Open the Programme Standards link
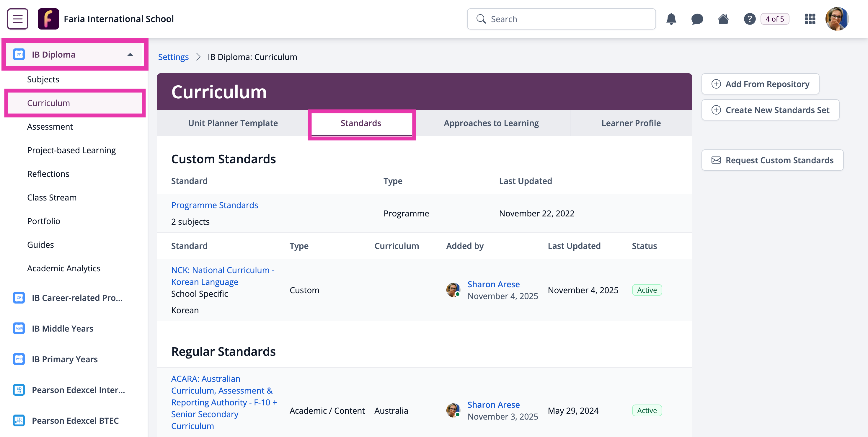868x437 pixels. [x=214, y=205]
